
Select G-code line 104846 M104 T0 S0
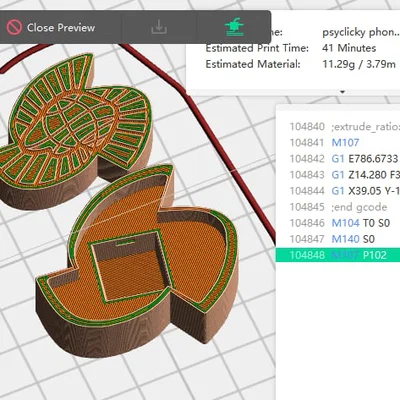(338, 223)
